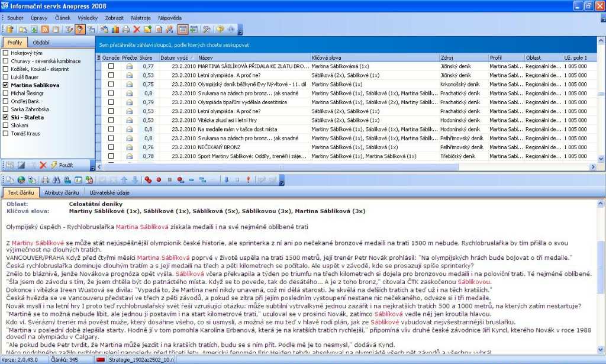Click the Třebíčský deník source cell
606x364 pixels.
tap(457, 156)
